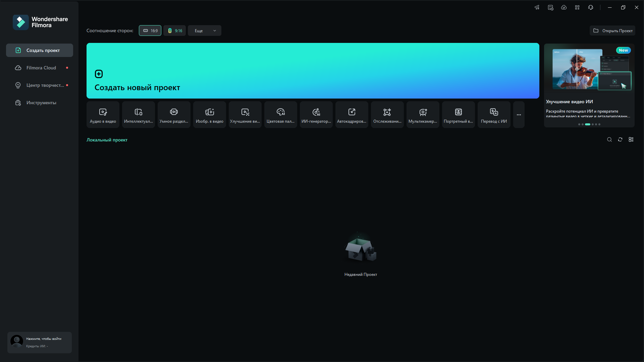Search local projects with magnifier icon

tap(609, 139)
